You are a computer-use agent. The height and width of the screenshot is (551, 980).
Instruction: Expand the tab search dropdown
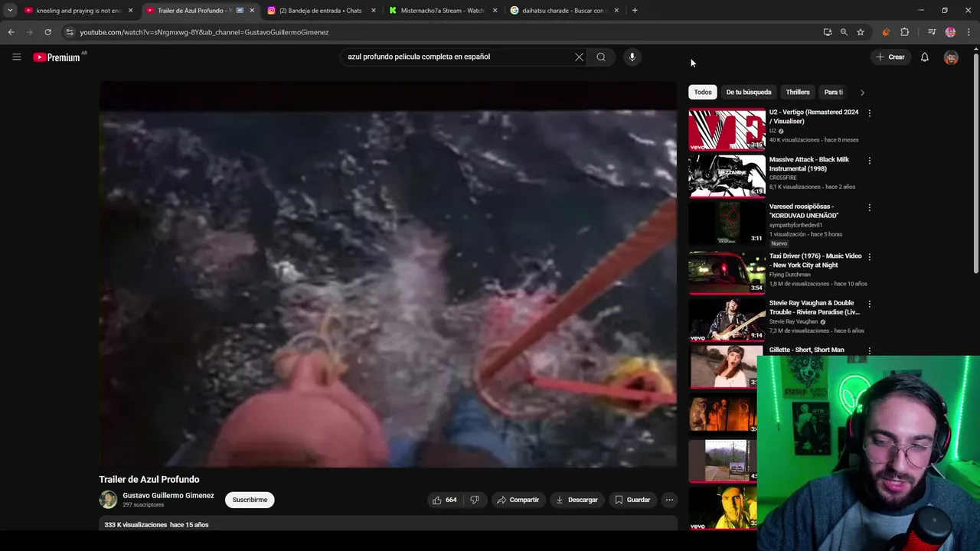[10, 11]
